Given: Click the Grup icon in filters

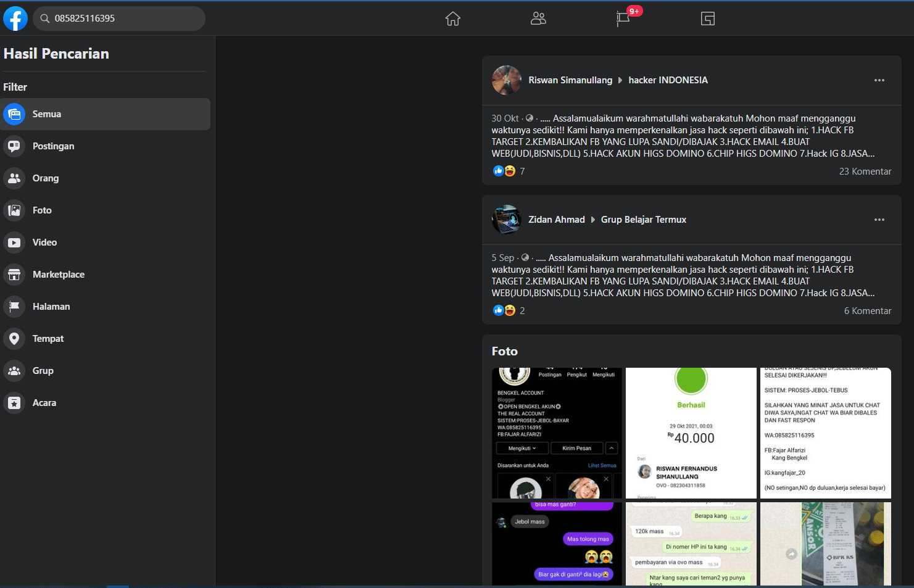Looking at the screenshot, I should tap(14, 371).
